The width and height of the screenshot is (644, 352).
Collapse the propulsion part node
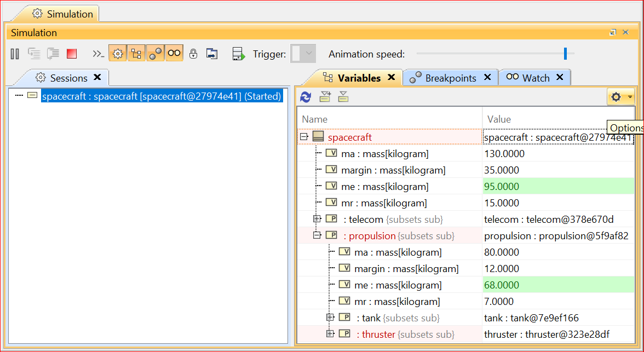317,235
